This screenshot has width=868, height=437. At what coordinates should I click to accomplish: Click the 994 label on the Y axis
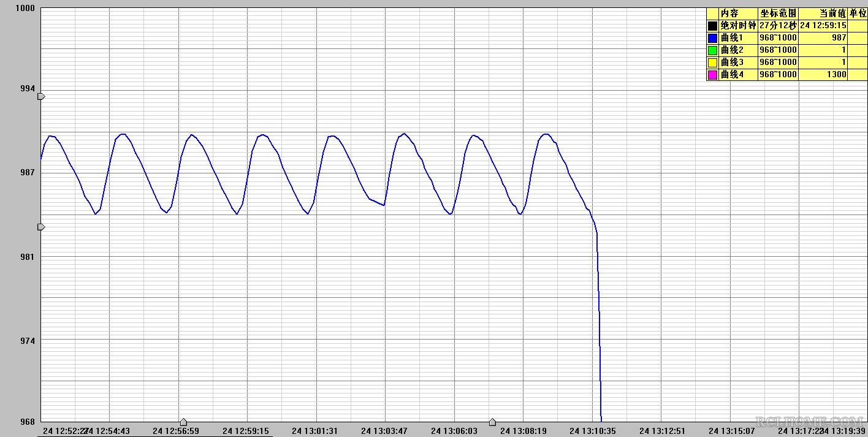pyautogui.click(x=26, y=89)
